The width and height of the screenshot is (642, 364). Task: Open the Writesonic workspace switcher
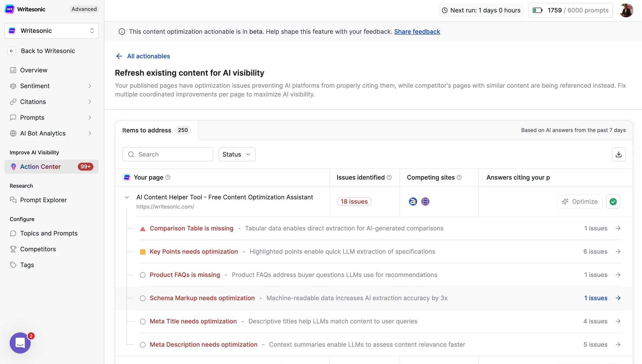(x=51, y=31)
